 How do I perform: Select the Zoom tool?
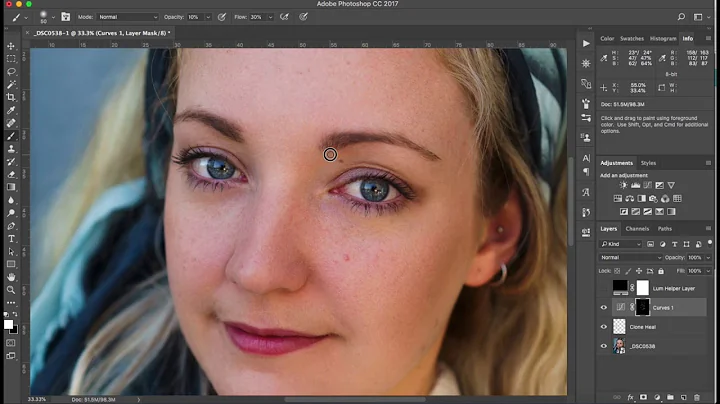click(11, 290)
